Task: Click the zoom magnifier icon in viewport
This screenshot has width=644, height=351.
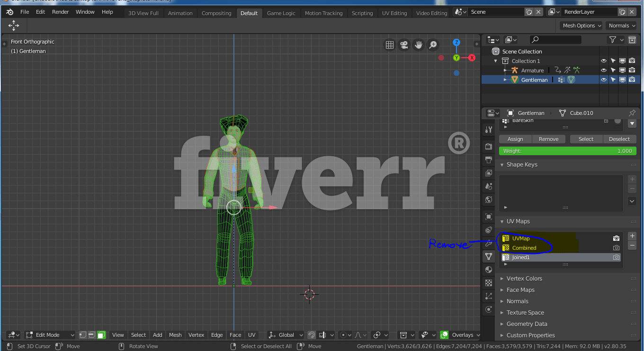Action: click(433, 44)
